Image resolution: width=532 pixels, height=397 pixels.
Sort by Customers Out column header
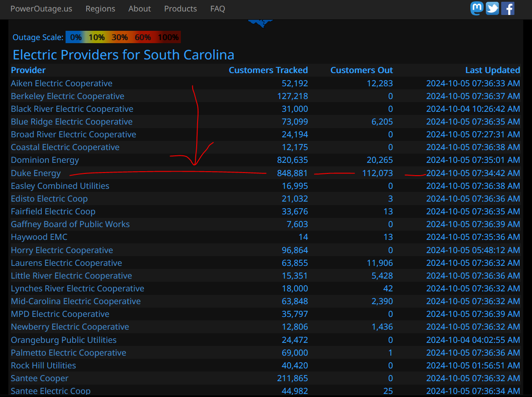click(362, 70)
